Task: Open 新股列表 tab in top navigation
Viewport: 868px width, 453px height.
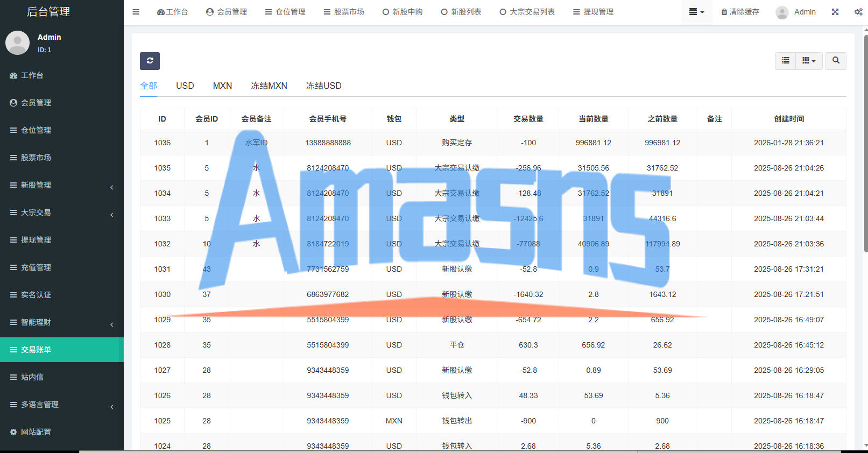Action: [x=461, y=12]
